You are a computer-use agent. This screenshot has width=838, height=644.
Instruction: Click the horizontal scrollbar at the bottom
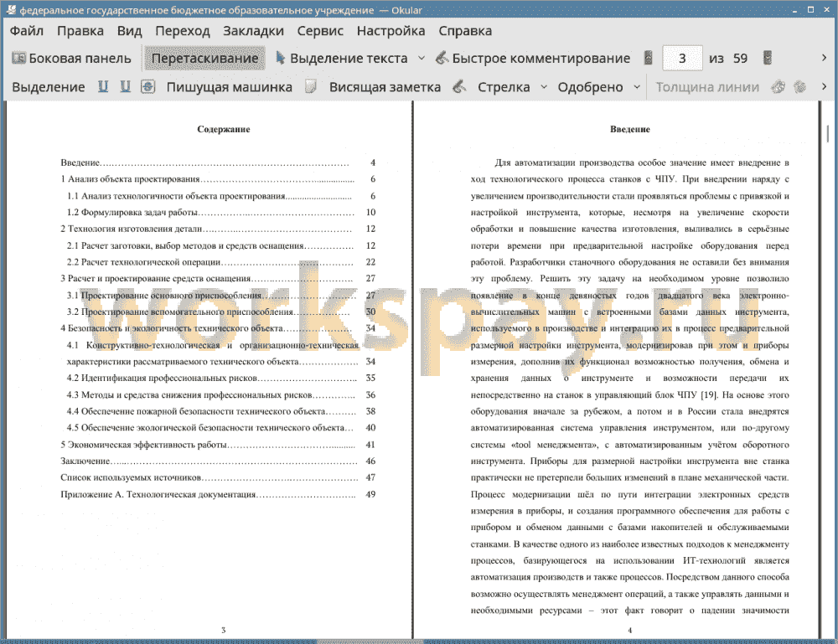[x=370, y=641]
